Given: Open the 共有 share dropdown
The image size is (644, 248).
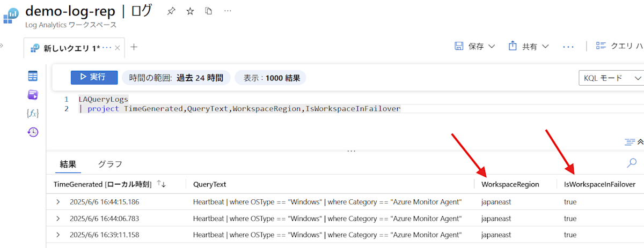Looking at the screenshot, I should (528, 47).
